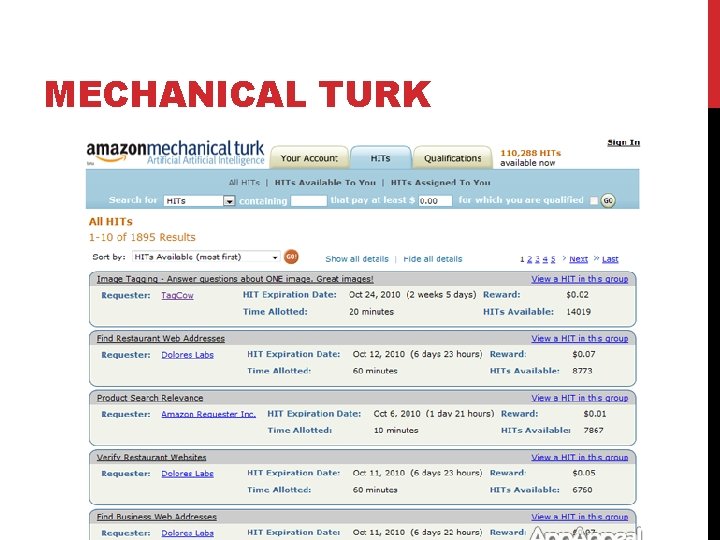Tick the 'for which you are qualified' checkbox
This screenshot has height=540, width=720.
coord(594,201)
